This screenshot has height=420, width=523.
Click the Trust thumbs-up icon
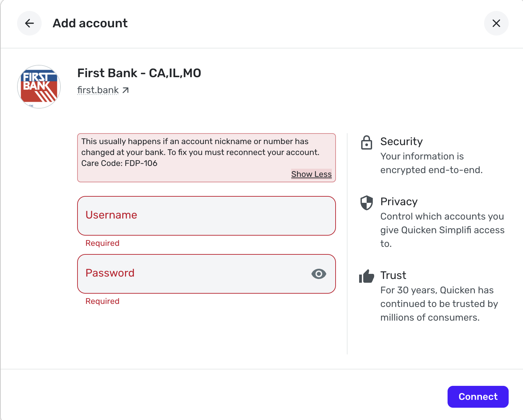pyautogui.click(x=366, y=276)
